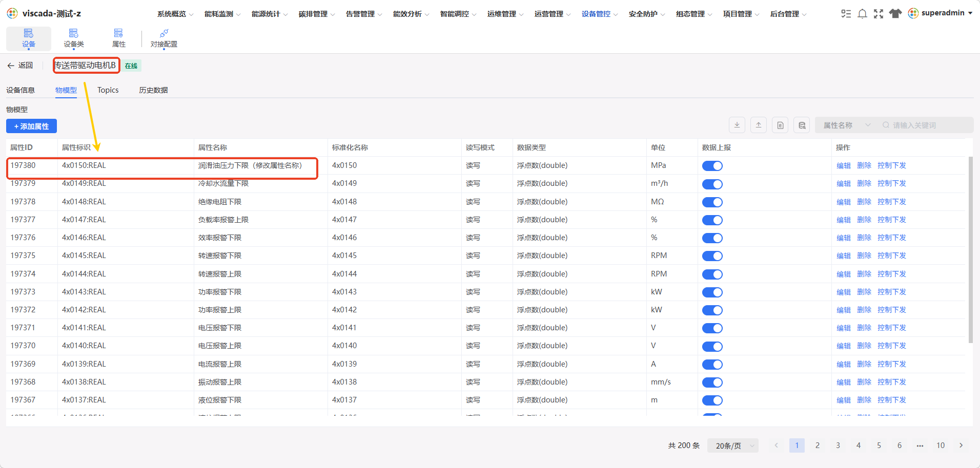This screenshot has height=468, width=980.
Task: Open the 运维管理 menu
Action: click(505, 14)
